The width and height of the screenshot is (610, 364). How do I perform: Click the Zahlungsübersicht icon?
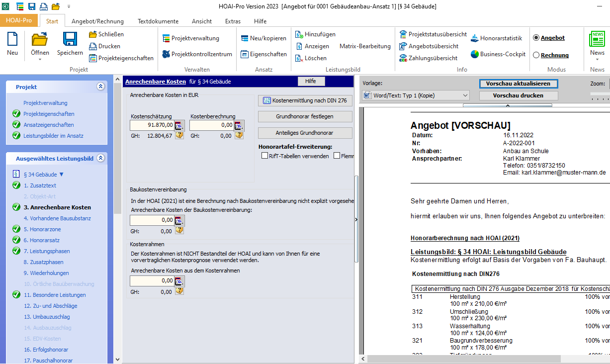point(403,58)
